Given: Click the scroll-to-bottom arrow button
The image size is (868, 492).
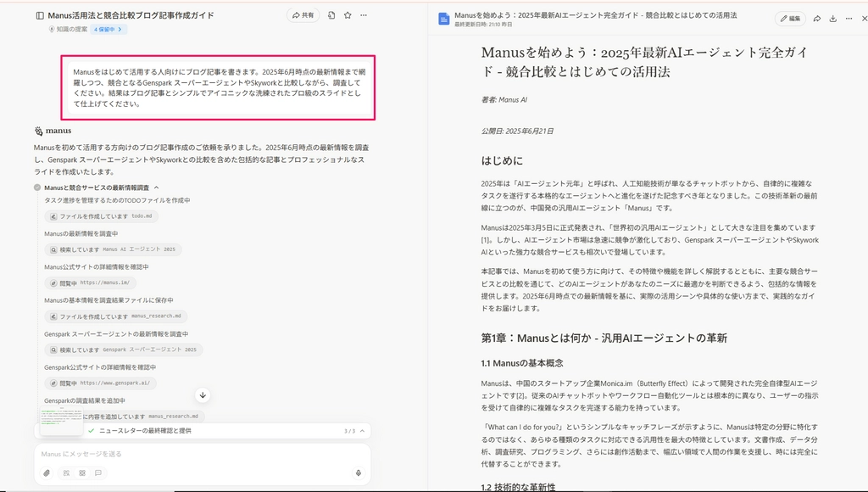Looking at the screenshot, I should pos(203,395).
